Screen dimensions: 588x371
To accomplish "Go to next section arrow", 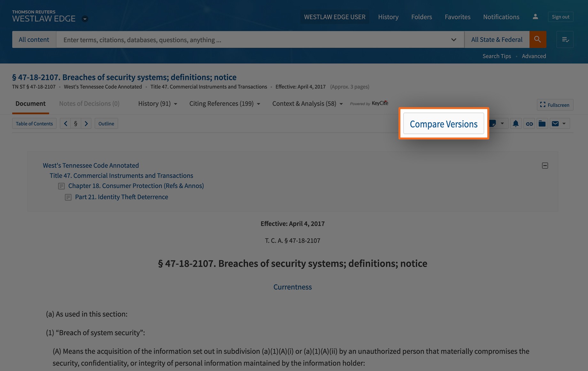I will pos(86,123).
